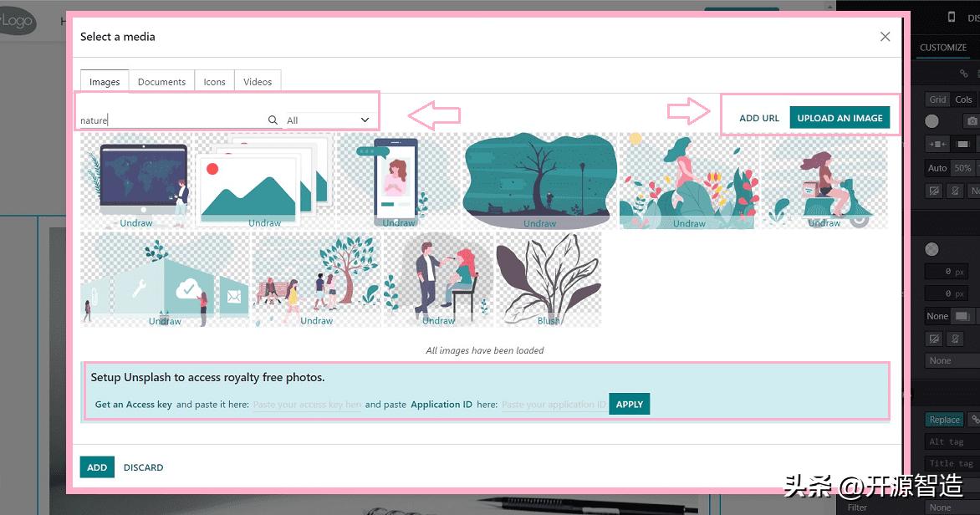Click the upper gray color circle in sidebar
The image size is (980, 515).
click(x=932, y=121)
